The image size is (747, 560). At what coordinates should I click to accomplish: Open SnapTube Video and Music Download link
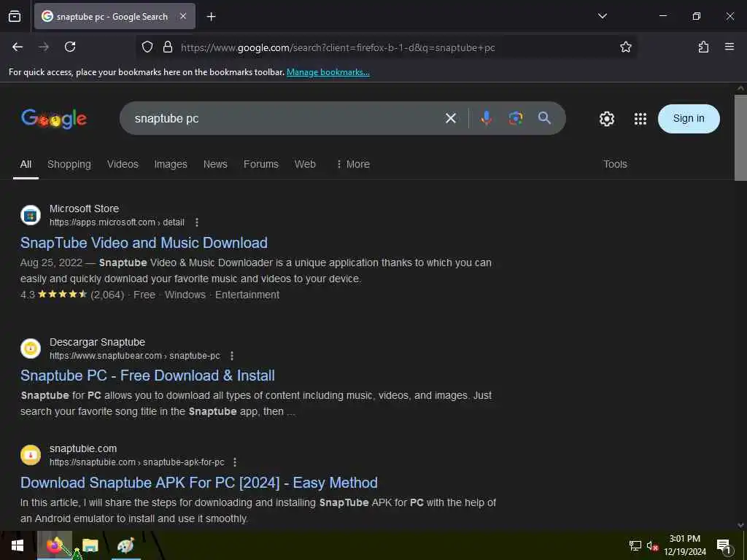144,243
